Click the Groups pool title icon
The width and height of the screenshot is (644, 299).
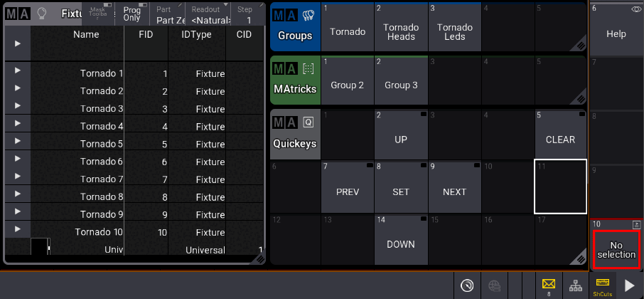[x=295, y=26]
